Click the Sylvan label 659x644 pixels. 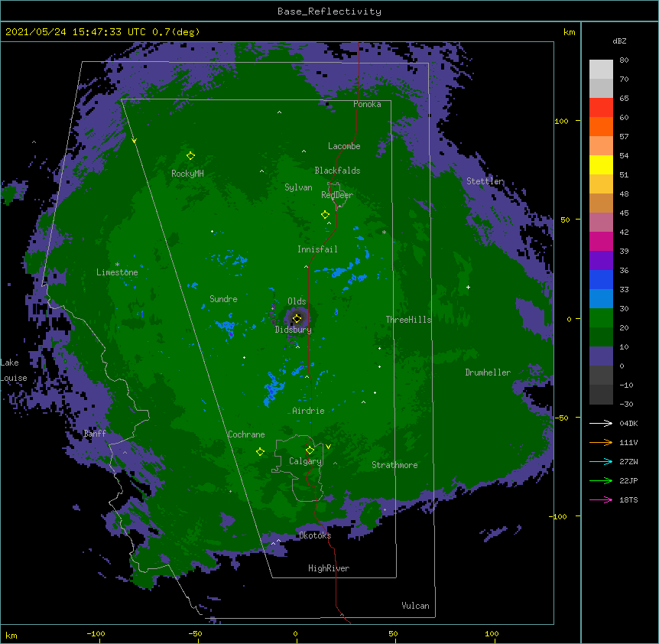tap(298, 187)
